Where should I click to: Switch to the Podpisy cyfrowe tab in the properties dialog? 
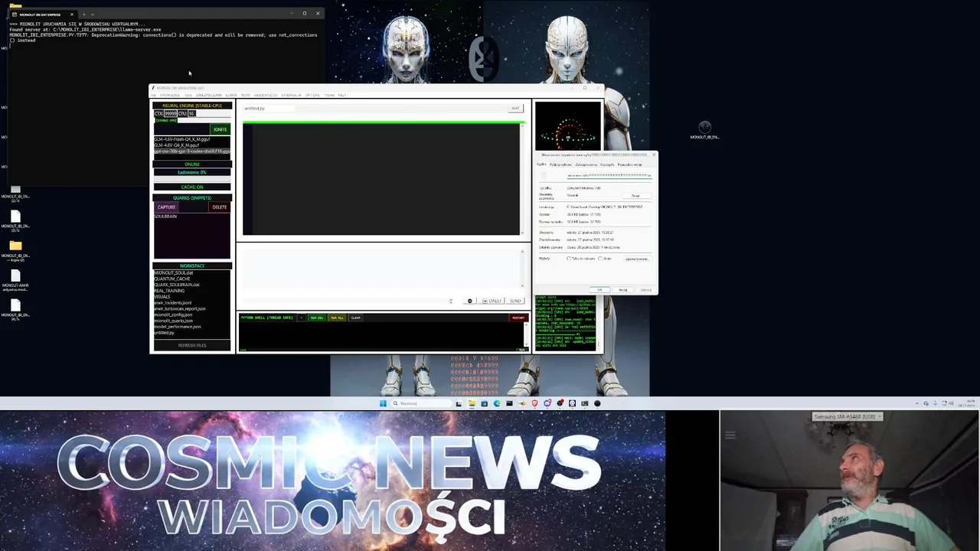pos(560,165)
